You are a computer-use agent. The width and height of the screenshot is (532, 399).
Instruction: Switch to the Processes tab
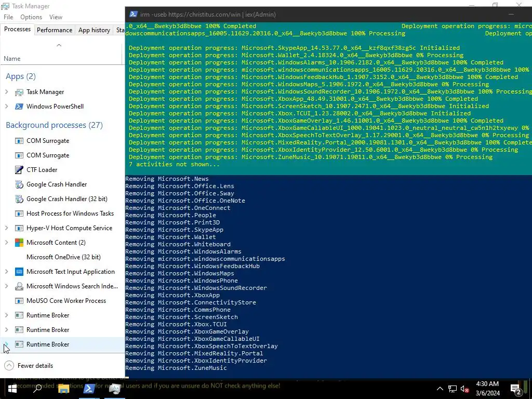click(17, 30)
